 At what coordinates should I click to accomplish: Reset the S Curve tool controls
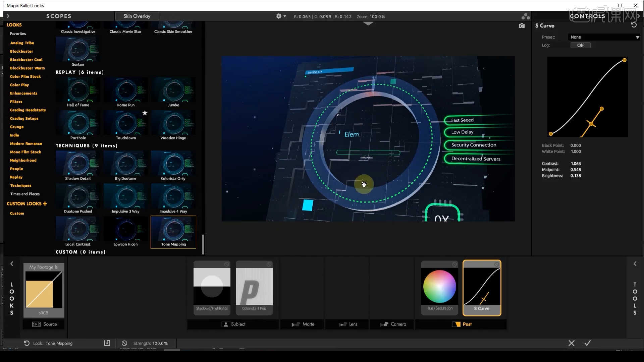click(x=634, y=25)
